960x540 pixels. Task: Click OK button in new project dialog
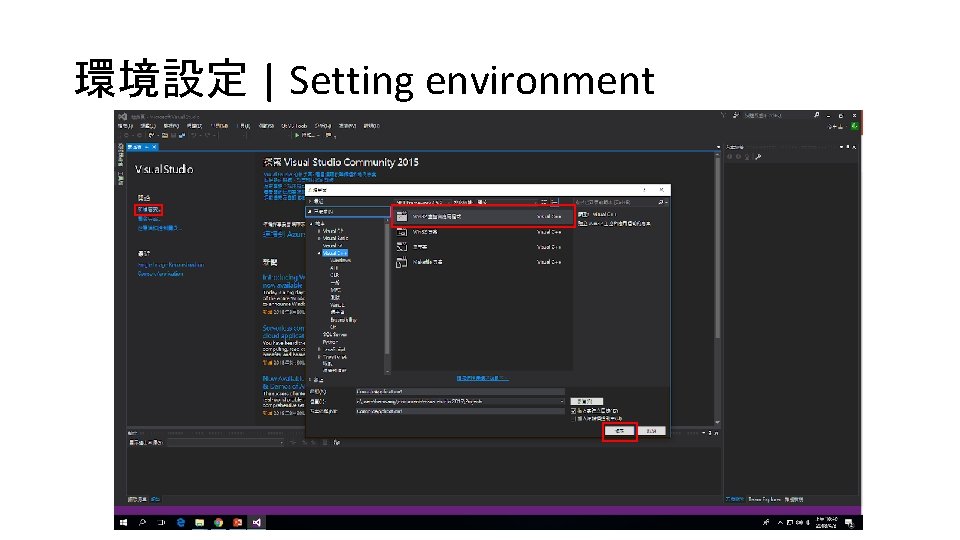pyautogui.click(x=620, y=431)
